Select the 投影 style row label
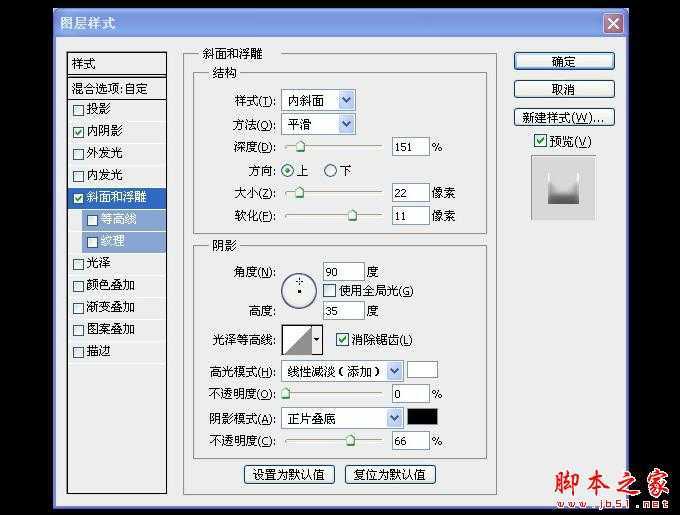This screenshot has width=680, height=515. (x=98, y=109)
